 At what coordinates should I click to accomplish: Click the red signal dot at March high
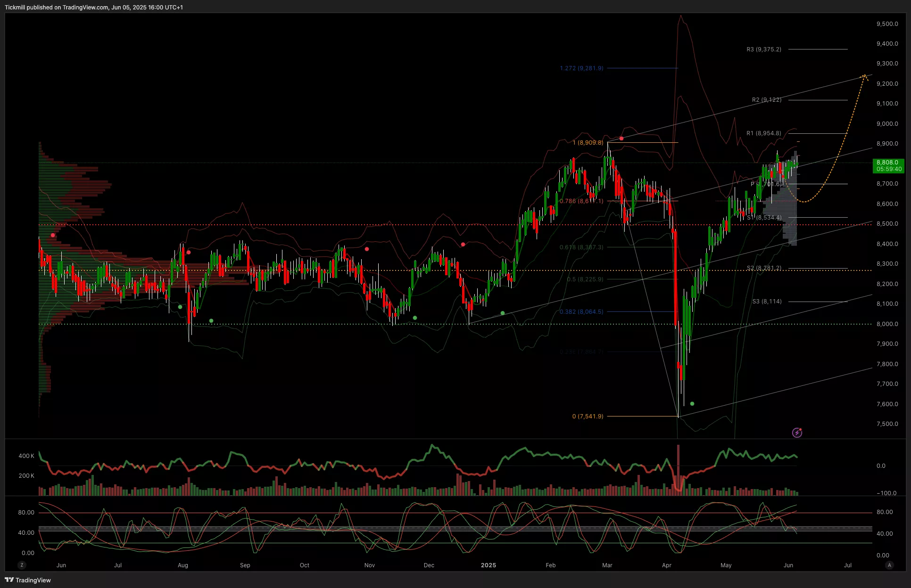pyautogui.click(x=621, y=139)
